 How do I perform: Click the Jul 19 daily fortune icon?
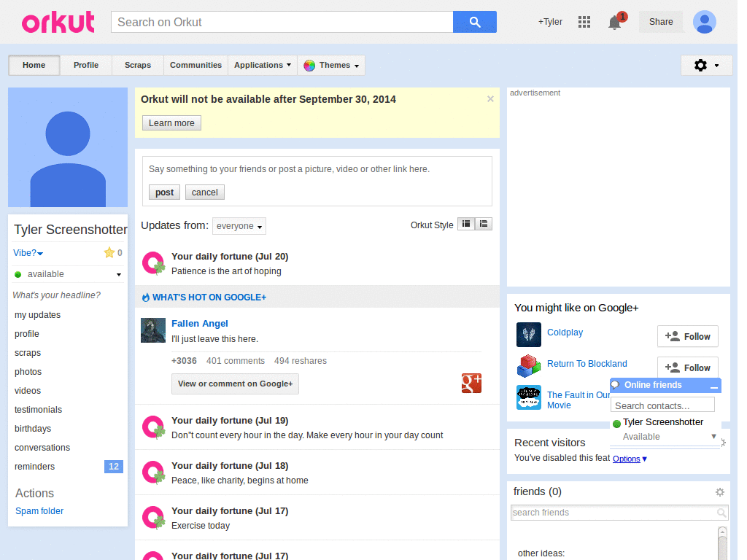pos(154,427)
